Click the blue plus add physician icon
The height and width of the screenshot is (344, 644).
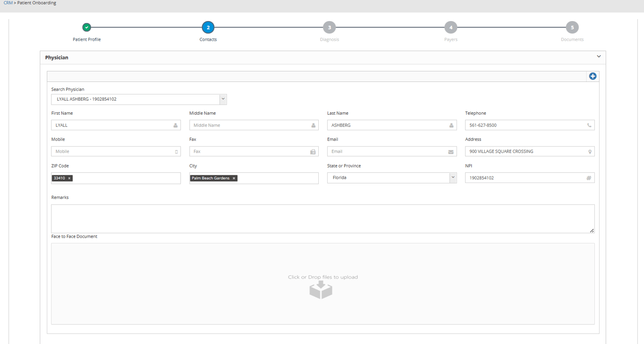point(593,76)
